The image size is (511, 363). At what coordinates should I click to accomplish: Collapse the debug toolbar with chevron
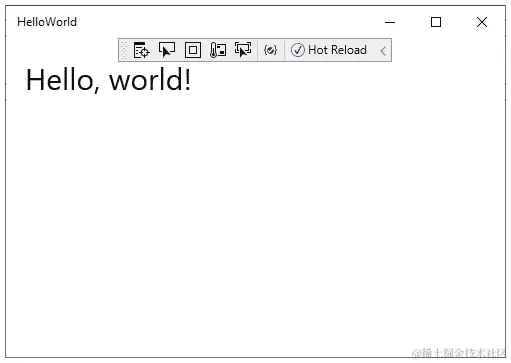(383, 51)
